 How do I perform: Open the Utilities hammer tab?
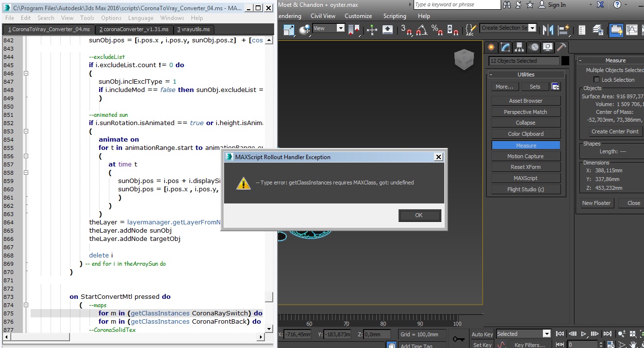click(x=561, y=47)
